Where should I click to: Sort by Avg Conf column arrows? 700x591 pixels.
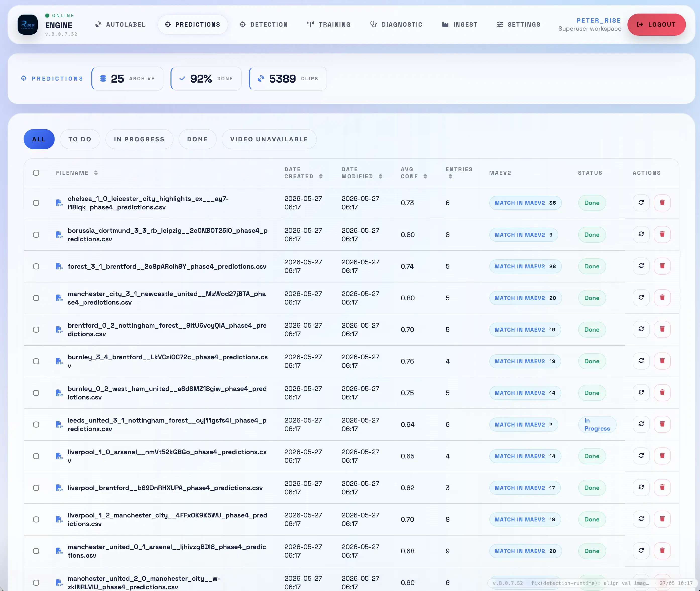[425, 176]
